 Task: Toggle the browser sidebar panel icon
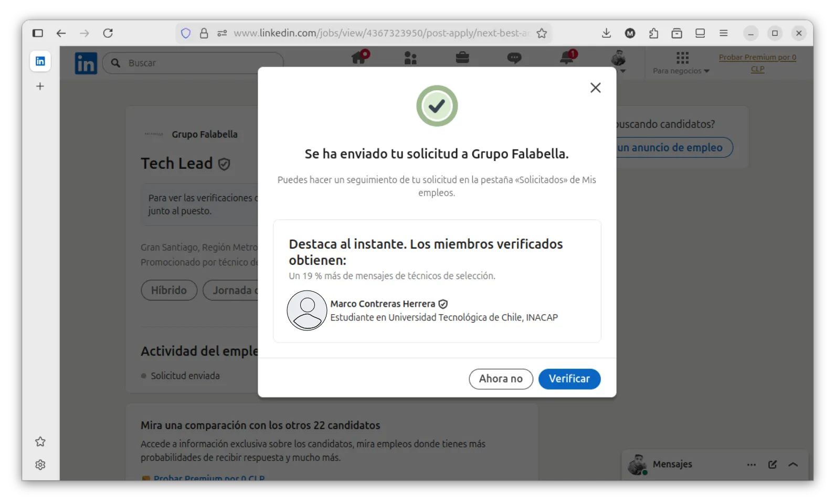38,33
